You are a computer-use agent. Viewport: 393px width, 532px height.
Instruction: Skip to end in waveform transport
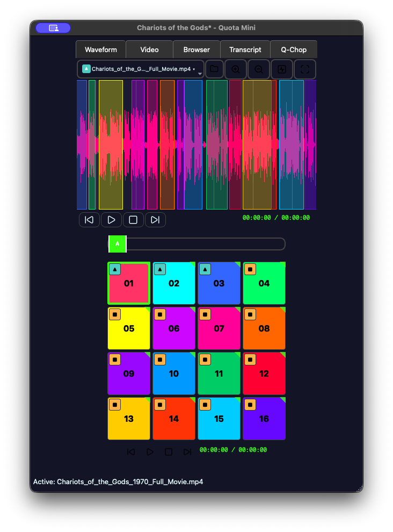[x=155, y=220]
